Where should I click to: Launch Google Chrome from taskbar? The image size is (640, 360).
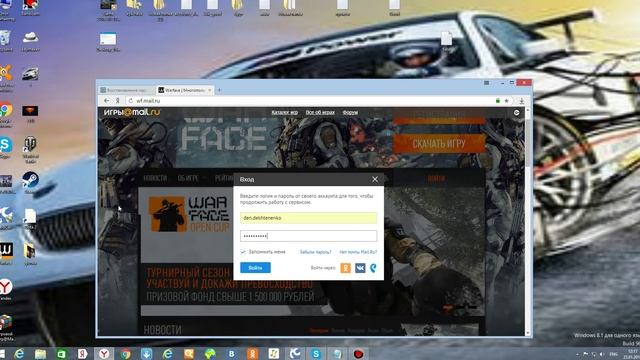pos(125,354)
